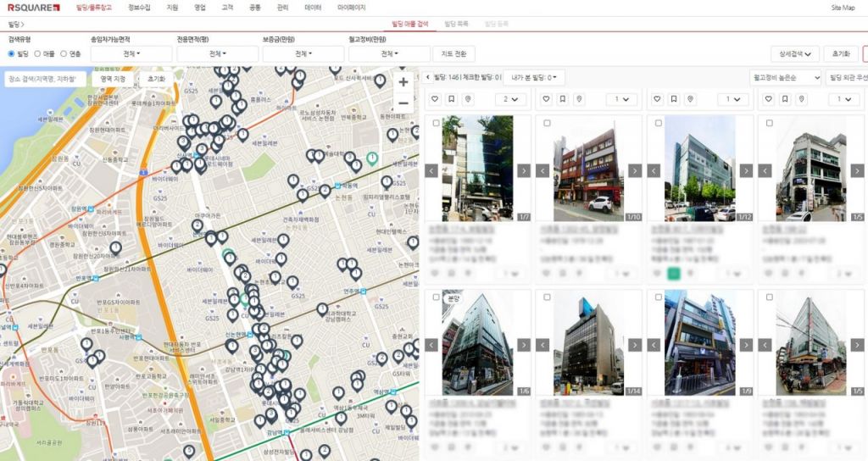Click the heart favorite icon above first building
Viewport: 868px width, 461px height.
pos(435,99)
